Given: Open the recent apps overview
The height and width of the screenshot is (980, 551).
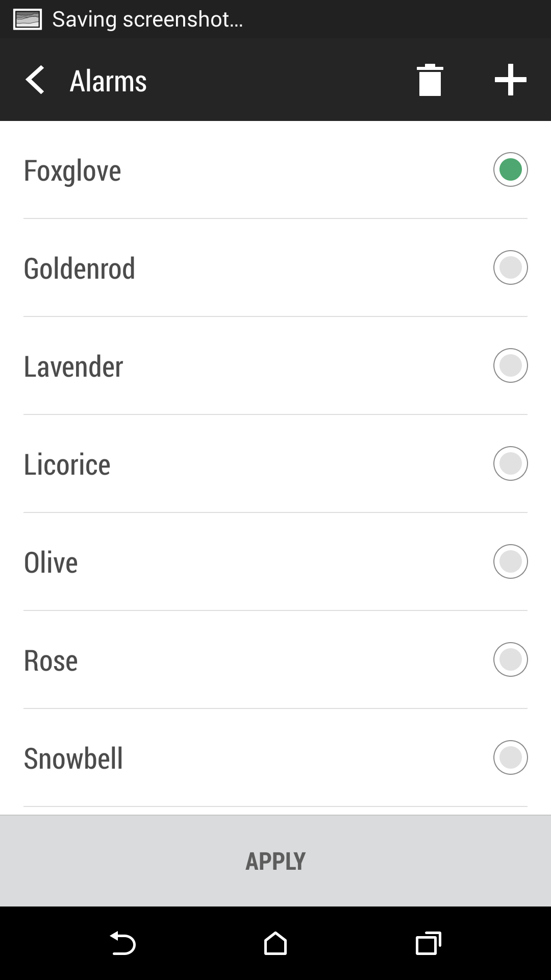Looking at the screenshot, I should coord(428,943).
